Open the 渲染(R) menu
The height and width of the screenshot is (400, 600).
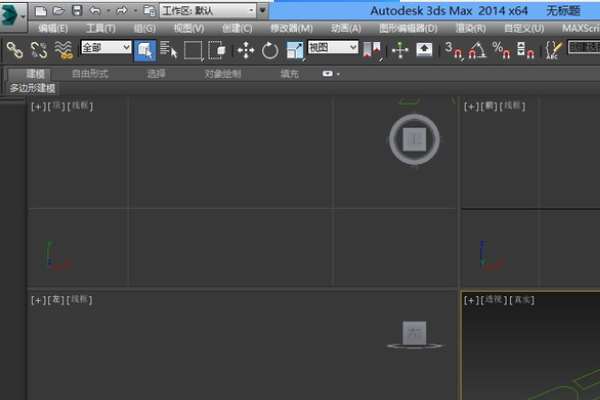(471, 28)
